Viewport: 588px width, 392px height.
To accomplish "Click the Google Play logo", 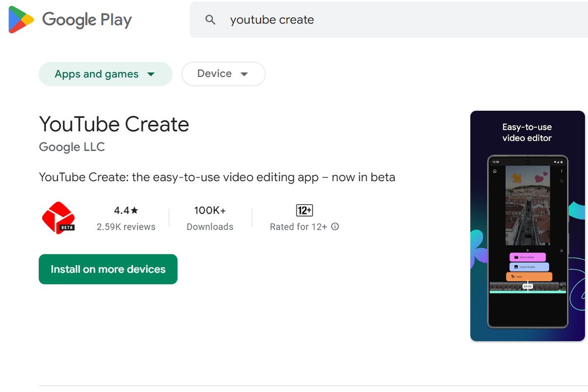I will pos(71,20).
